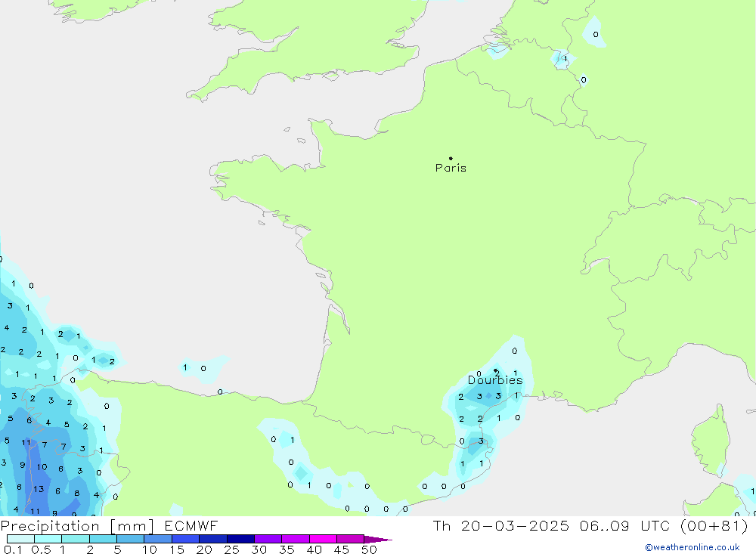Click the magenta 40-45 mm legend swatch
Image resolution: width=756 pixels, height=554 pixels.
pyautogui.click(x=323, y=539)
